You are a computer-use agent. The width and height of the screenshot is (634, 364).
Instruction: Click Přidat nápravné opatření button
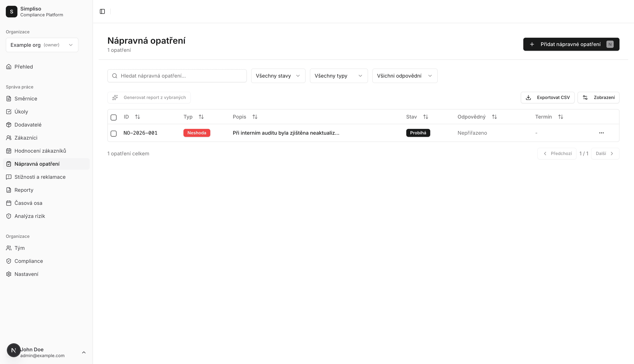(571, 44)
